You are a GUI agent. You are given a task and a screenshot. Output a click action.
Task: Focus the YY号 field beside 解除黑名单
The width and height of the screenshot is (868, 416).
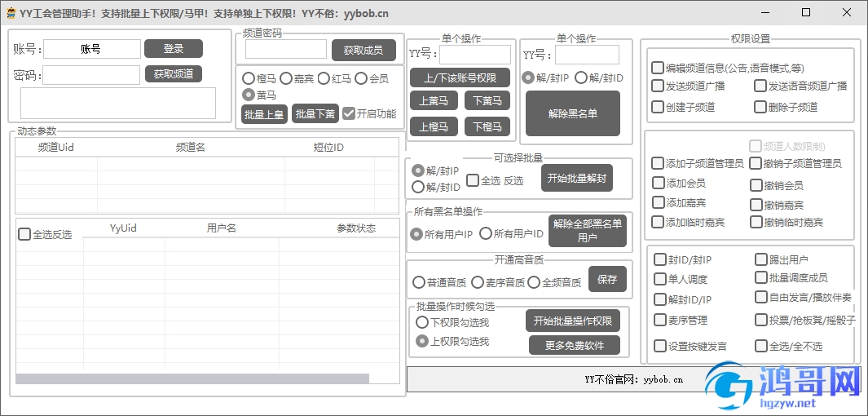[x=587, y=55]
